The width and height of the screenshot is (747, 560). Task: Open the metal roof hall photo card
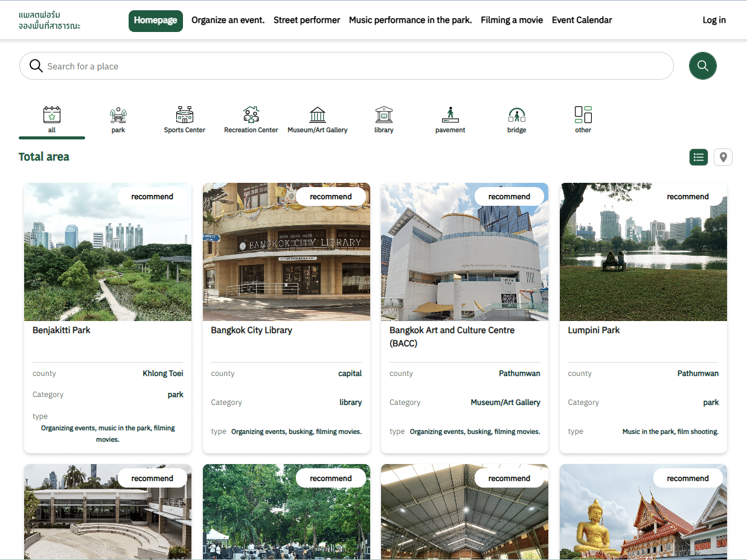(x=465, y=512)
